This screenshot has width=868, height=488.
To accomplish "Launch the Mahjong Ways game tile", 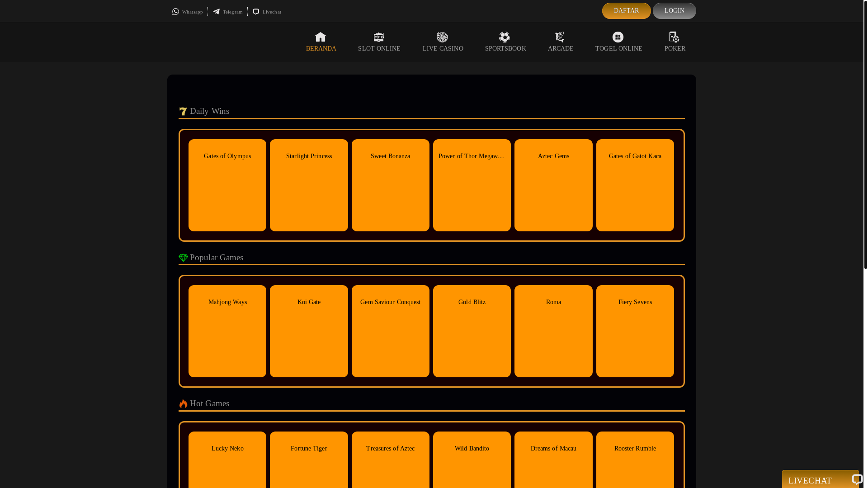I will pos(227,331).
